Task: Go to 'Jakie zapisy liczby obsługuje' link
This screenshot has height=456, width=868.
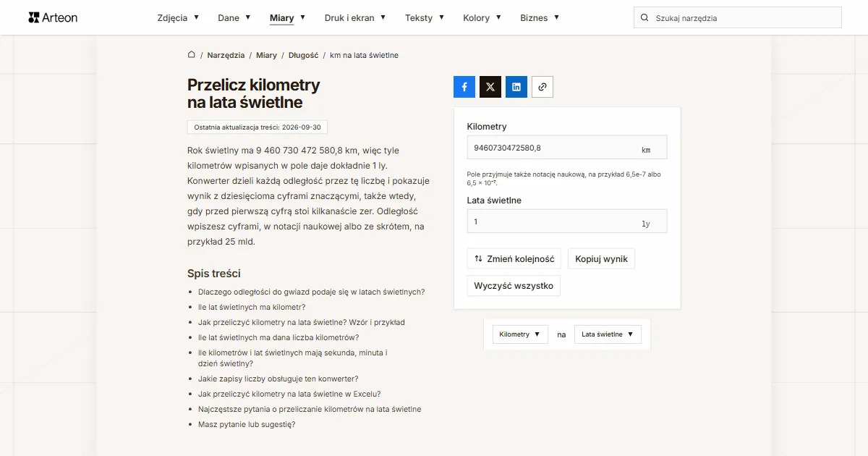Action: pos(278,379)
